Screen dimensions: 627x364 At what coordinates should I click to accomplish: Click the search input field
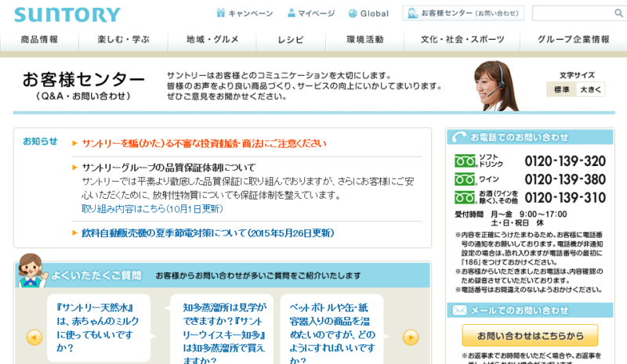click(571, 13)
